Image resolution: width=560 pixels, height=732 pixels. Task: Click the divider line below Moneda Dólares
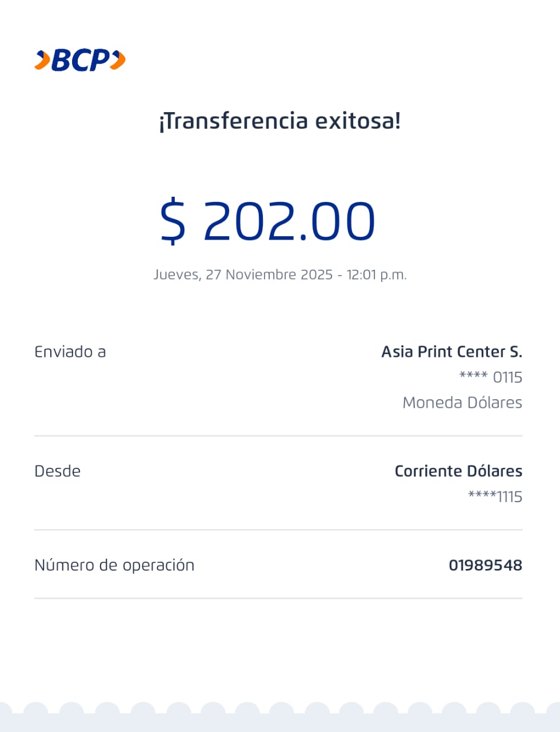tap(278, 436)
